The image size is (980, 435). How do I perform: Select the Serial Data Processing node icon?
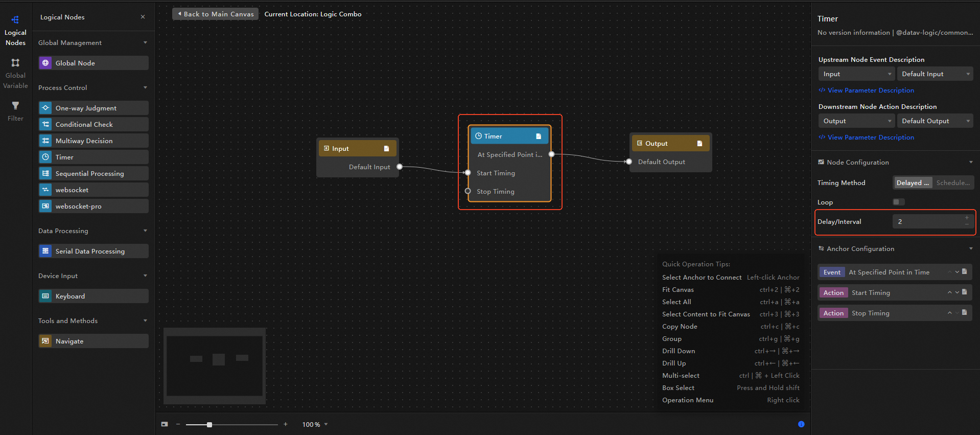coord(45,251)
